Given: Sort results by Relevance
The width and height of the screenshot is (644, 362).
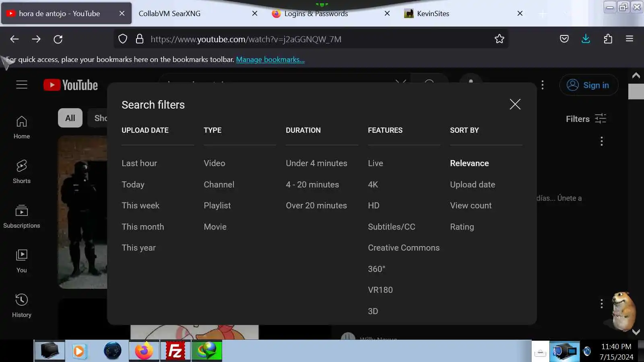Looking at the screenshot, I should pos(469,163).
